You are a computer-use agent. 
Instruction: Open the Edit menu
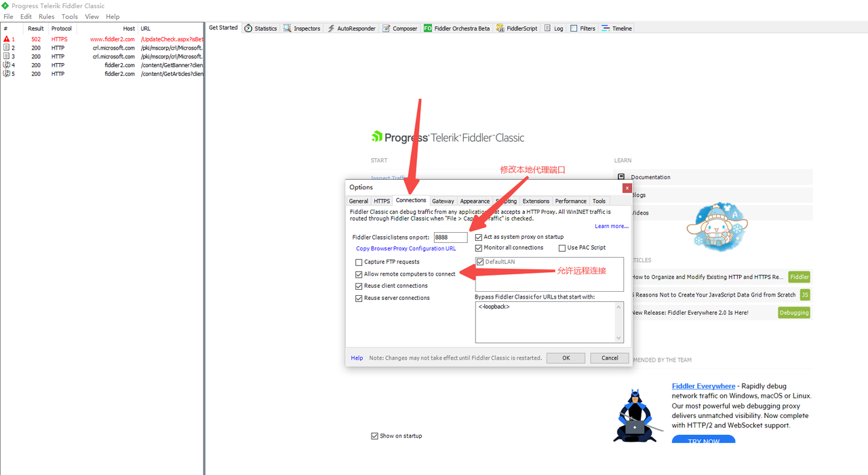click(26, 16)
